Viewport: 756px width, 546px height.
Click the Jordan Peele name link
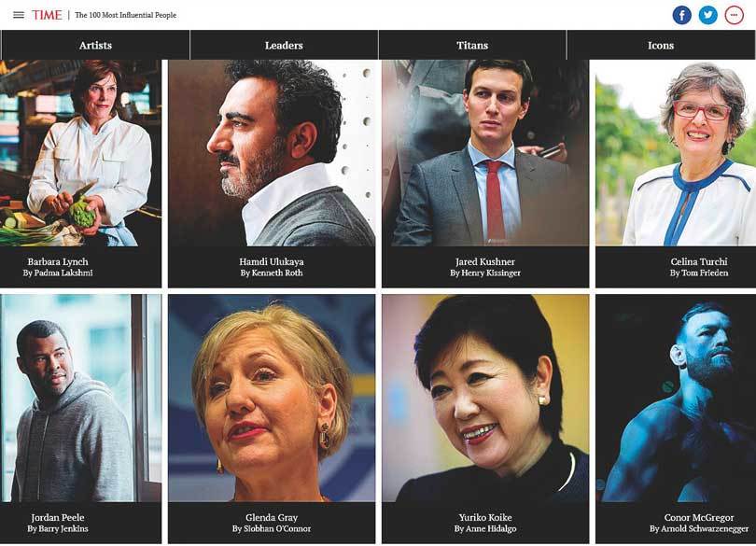58,518
